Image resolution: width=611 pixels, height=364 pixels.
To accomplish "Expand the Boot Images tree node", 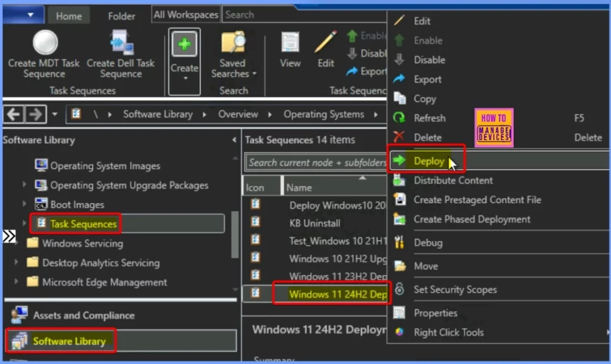I will coord(24,204).
